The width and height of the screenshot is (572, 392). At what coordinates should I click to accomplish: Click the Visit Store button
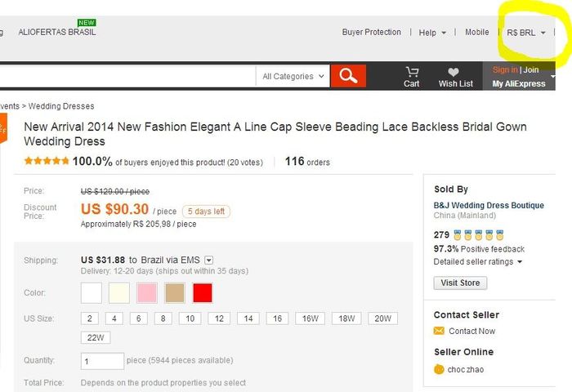click(460, 283)
